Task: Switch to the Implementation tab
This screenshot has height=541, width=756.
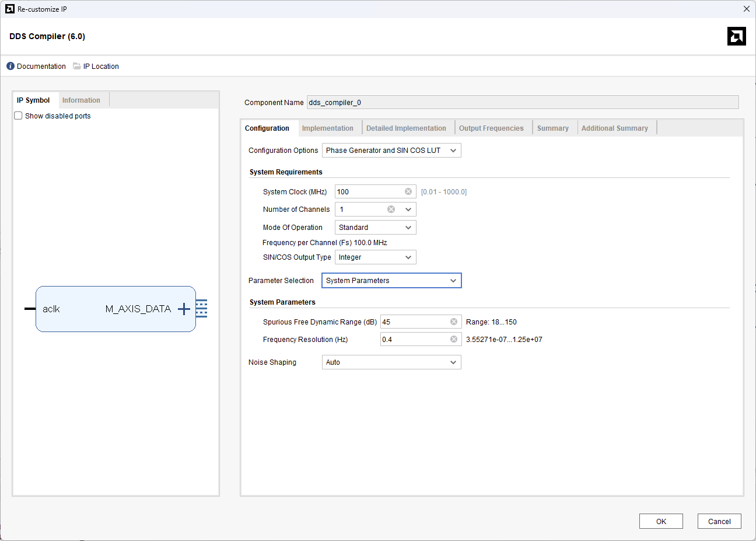Action: coord(327,128)
